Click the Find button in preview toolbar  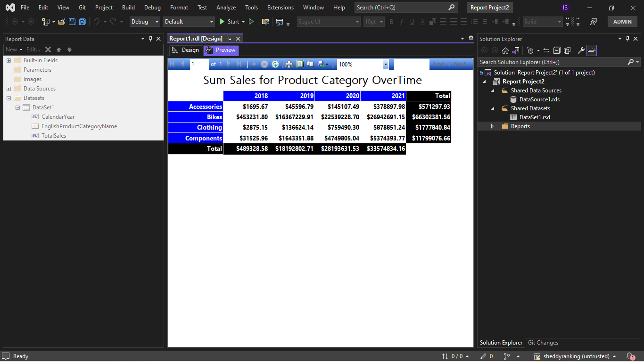click(439, 64)
